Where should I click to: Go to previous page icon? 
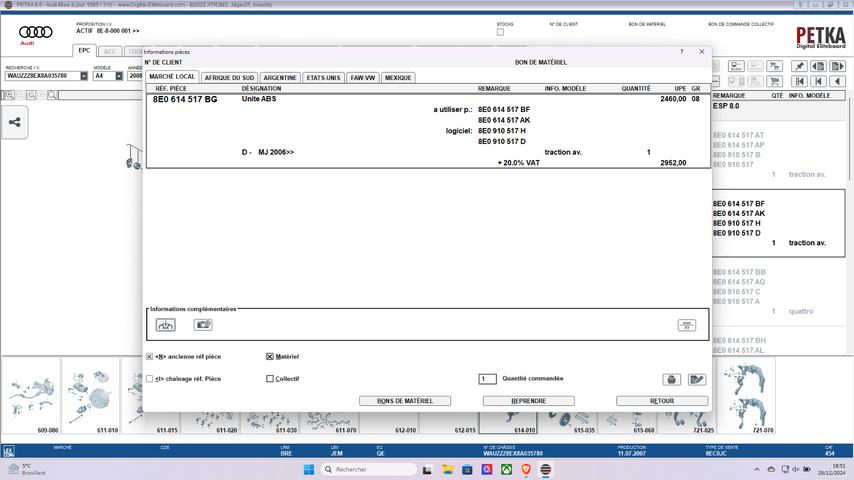(818, 66)
